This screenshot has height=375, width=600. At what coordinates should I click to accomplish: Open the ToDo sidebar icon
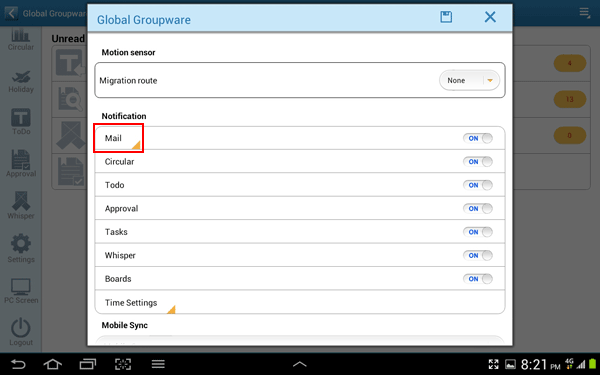click(x=21, y=122)
